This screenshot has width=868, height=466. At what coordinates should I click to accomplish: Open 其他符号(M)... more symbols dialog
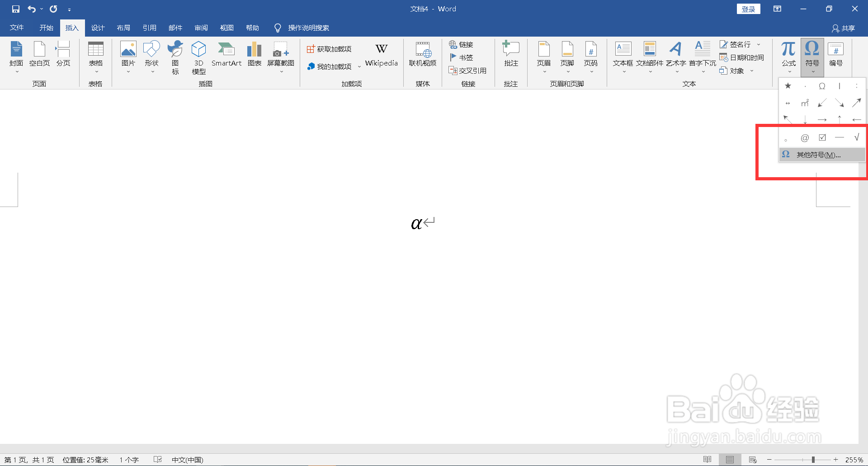pyautogui.click(x=822, y=155)
